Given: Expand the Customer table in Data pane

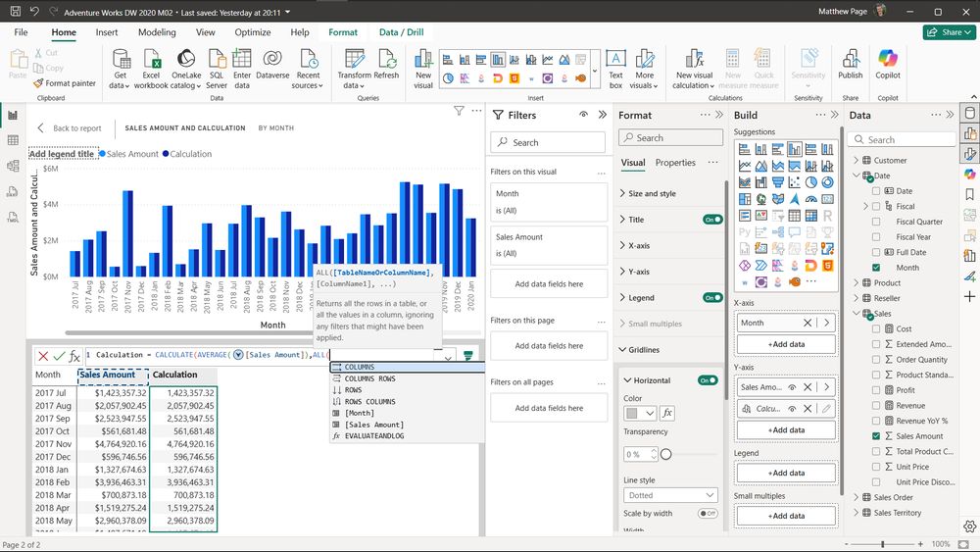Looking at the screenshot, I should point(856,160).
